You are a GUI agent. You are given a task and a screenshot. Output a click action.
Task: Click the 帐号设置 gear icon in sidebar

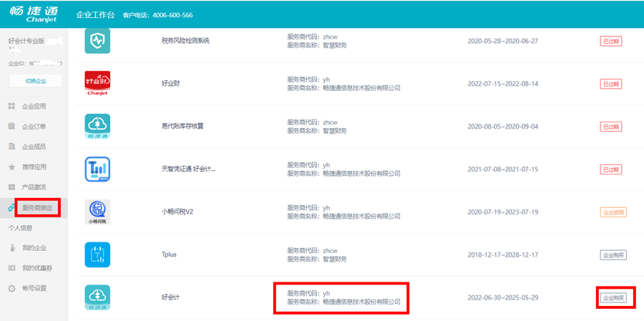coord(11,288)
